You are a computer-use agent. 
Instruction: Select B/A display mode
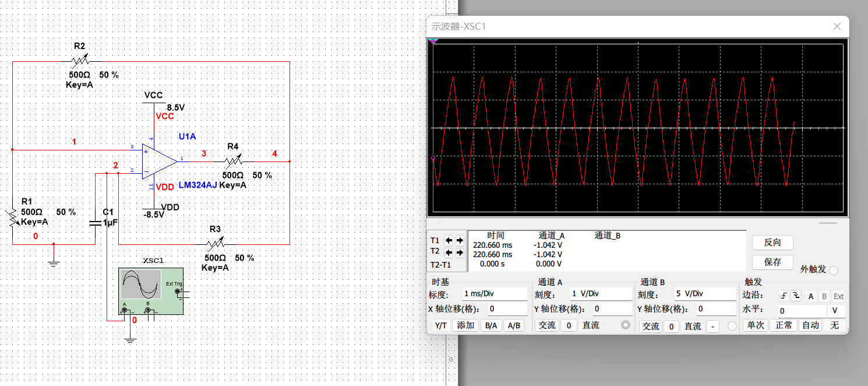(x=491, y=325)
